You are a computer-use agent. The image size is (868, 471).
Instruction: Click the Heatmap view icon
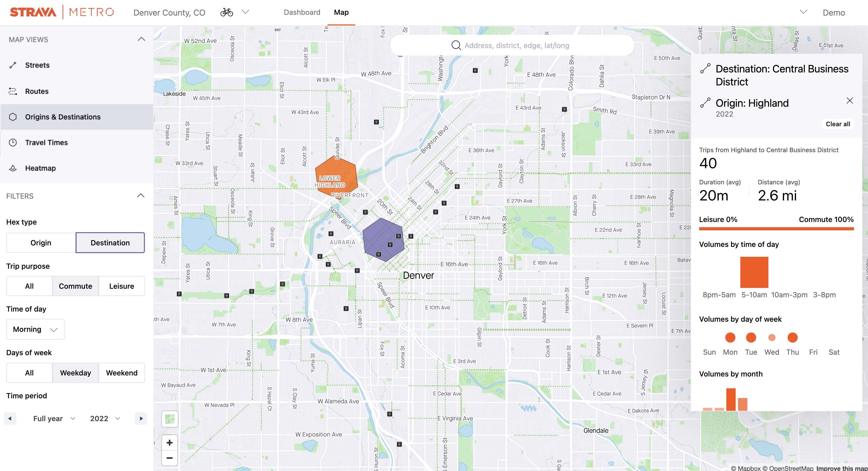click(x=13, y=168)
